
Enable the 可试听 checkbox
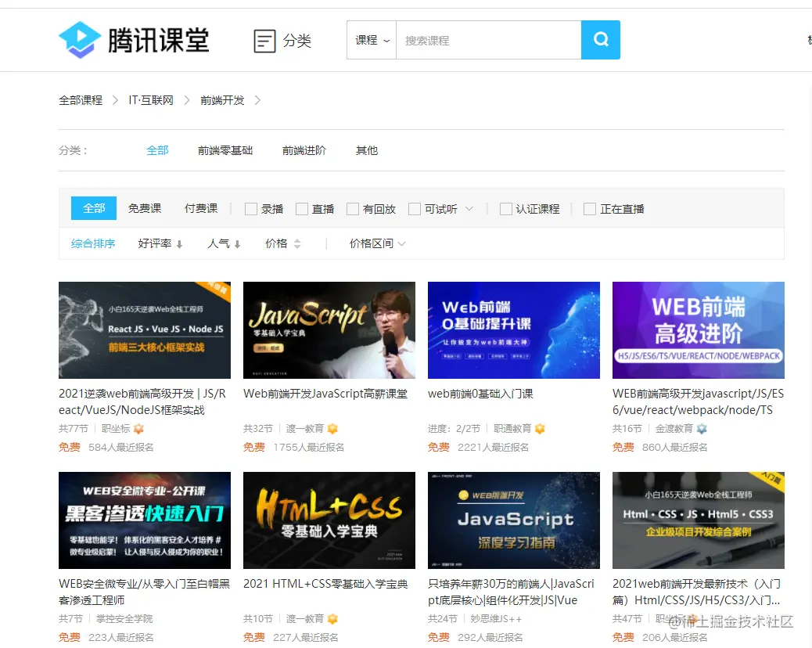[415, 209]
